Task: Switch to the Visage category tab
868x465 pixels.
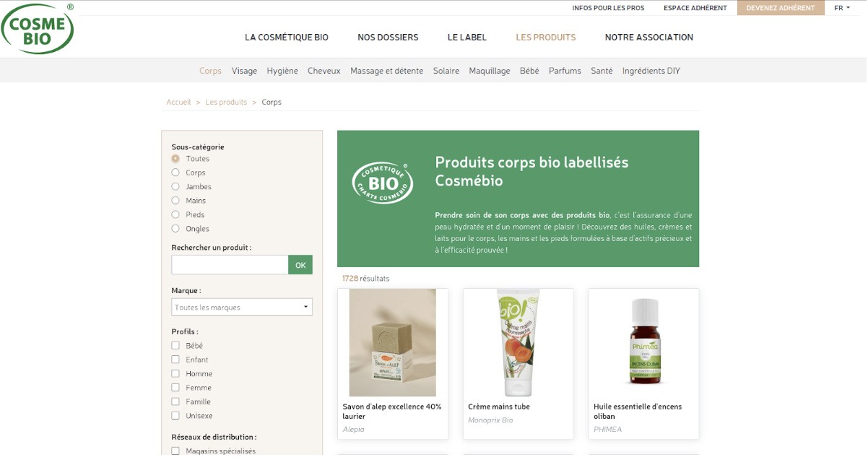Action: pos(244,71)
